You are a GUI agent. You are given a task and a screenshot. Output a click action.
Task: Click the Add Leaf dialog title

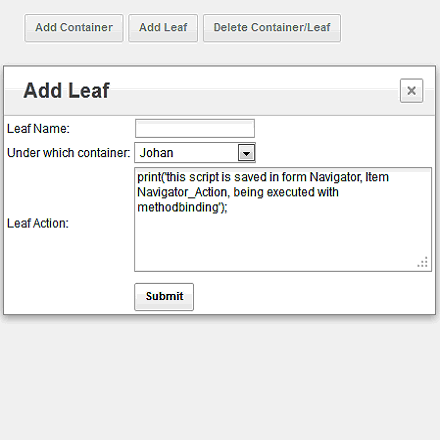tap(66, 90)
